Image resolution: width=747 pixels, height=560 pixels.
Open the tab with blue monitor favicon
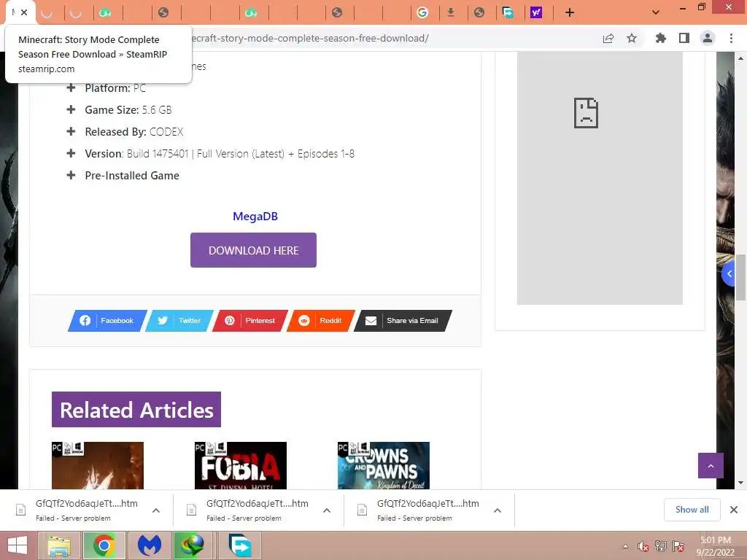point(508,12)
